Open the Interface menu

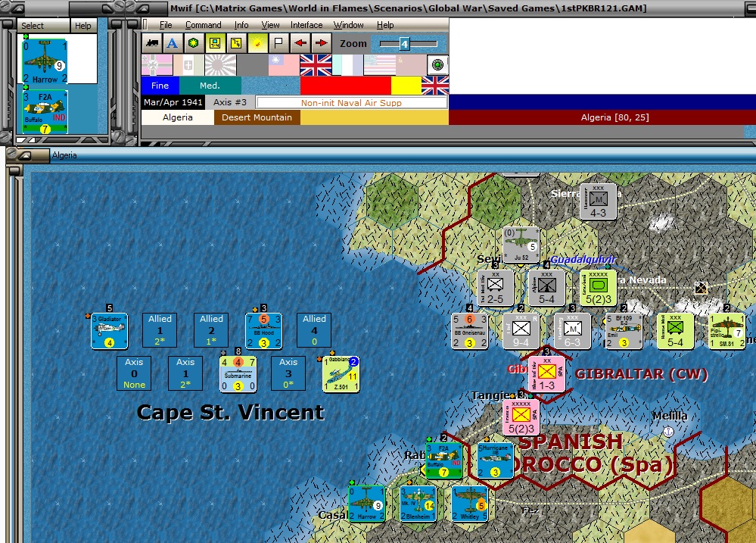pyautogui.click(x=306, y=25)
